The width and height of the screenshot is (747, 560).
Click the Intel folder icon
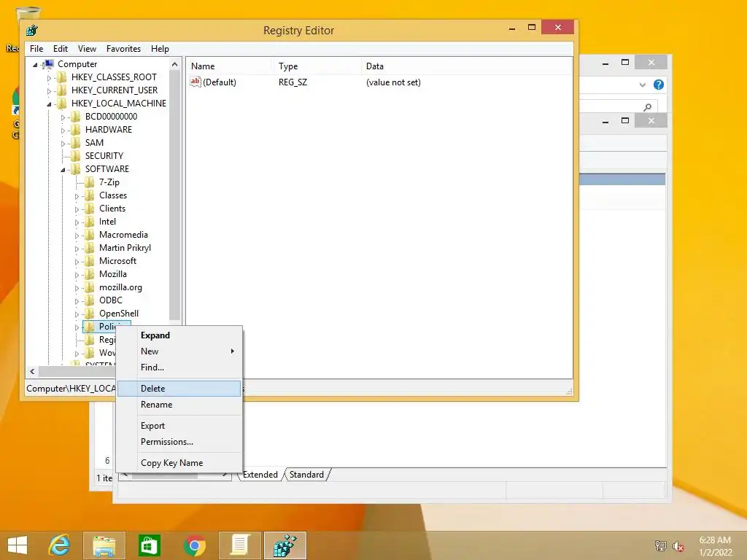90,222
